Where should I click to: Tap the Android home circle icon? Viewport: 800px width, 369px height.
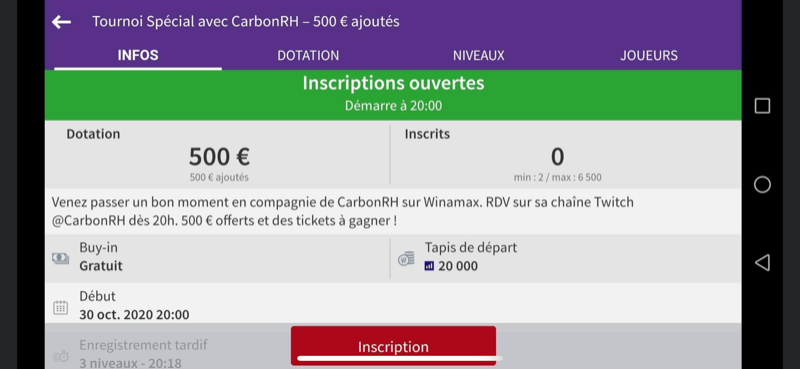(762, 184)
